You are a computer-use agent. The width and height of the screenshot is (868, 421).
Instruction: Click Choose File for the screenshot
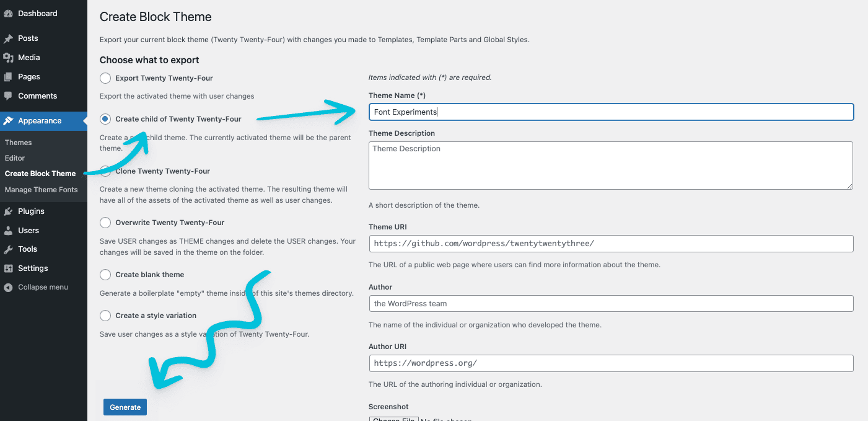coord(393,419)
